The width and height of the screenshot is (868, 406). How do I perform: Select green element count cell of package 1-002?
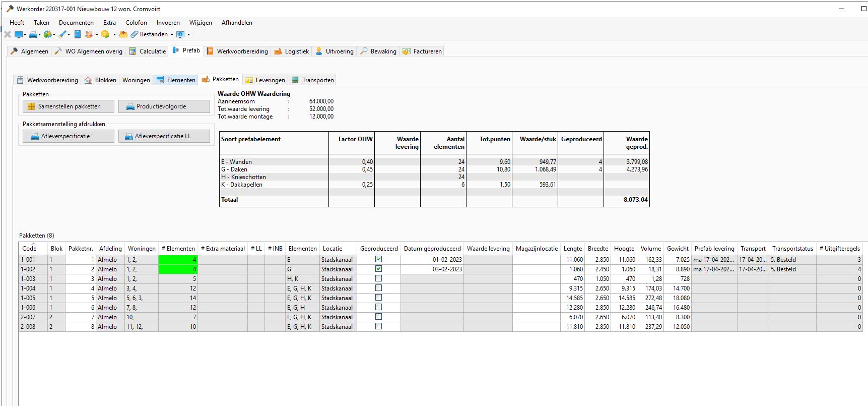tap(178, 269)
